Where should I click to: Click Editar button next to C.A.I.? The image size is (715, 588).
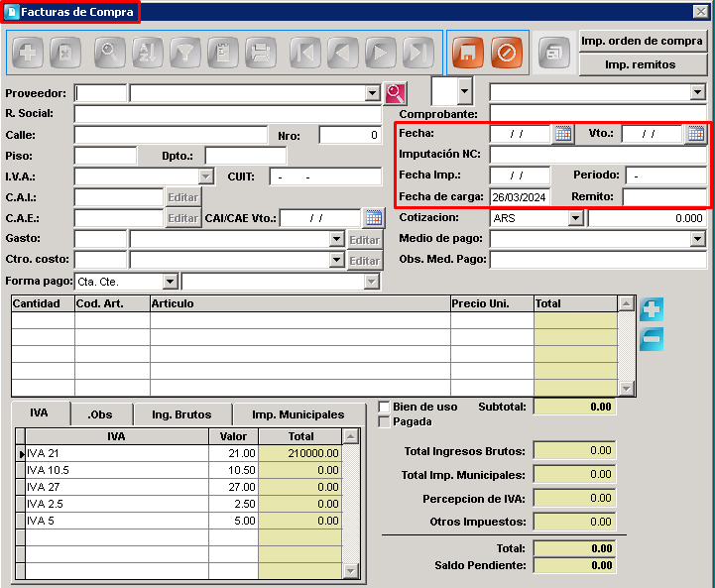(183, 197)
